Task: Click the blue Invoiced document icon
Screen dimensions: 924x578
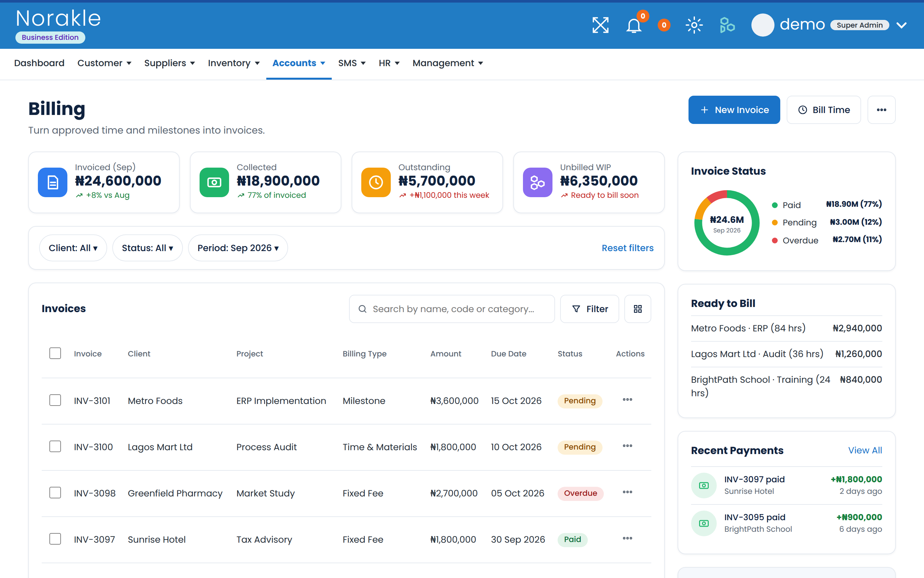Action: pos(53,182)
